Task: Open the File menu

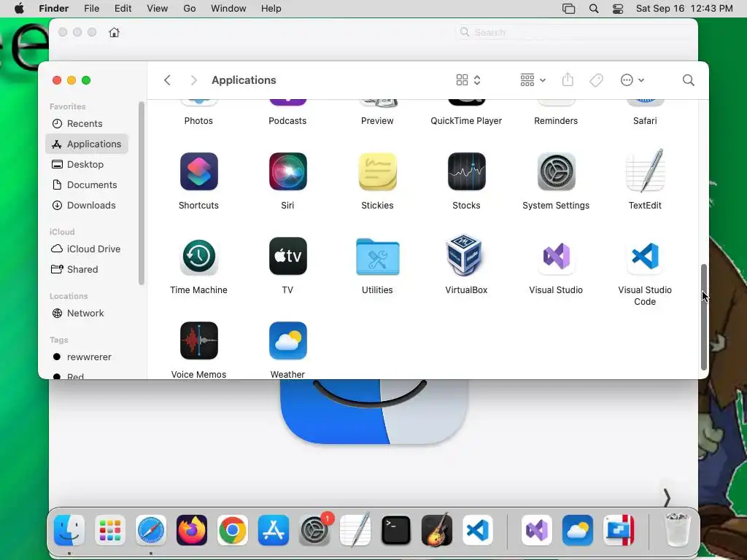Action: pyautogui.click(x=91, y=9)
